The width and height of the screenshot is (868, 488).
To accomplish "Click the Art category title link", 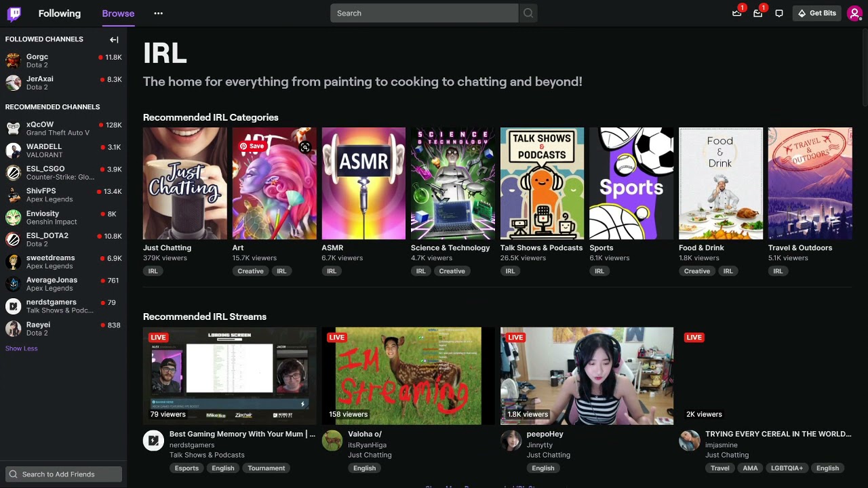I will 238,247.
